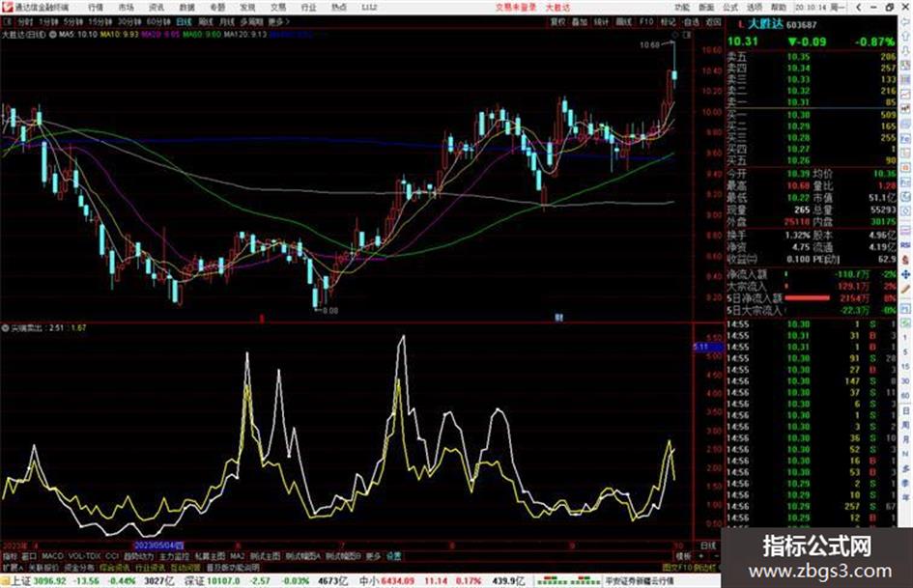The image size is (913, 588).
Task: Click 交易未登录 login link
Action: tap(516, 8)
